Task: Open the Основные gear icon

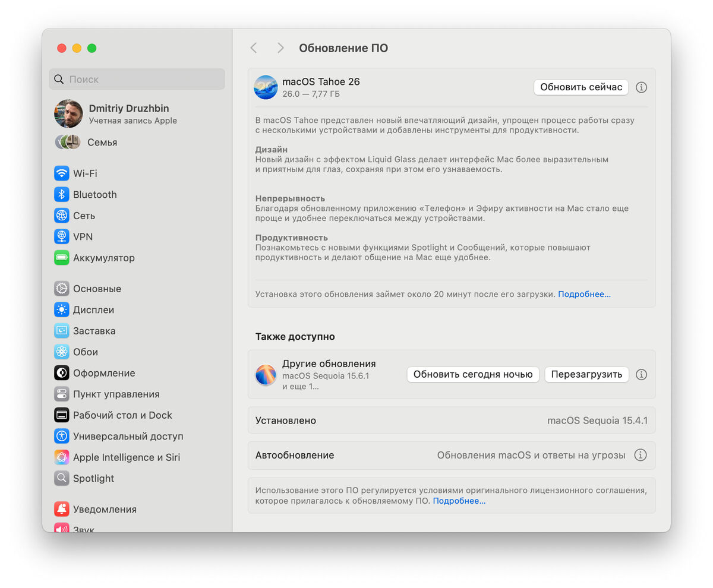Action: 62,289
